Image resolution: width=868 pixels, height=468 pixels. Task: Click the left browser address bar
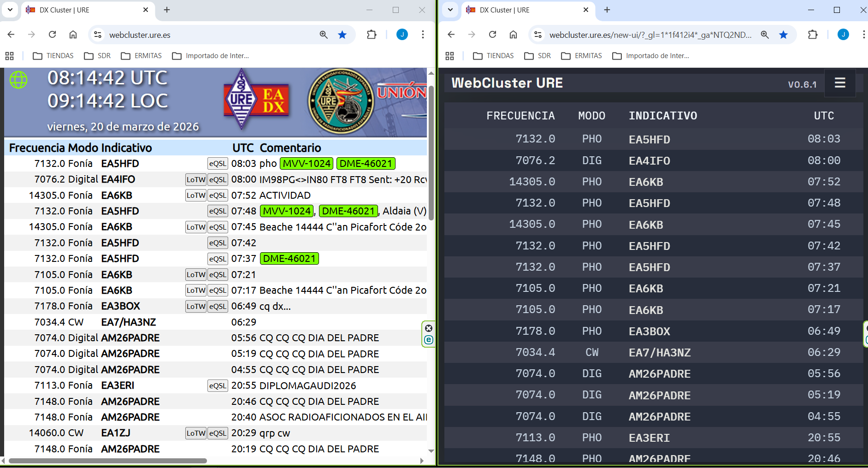207,35
